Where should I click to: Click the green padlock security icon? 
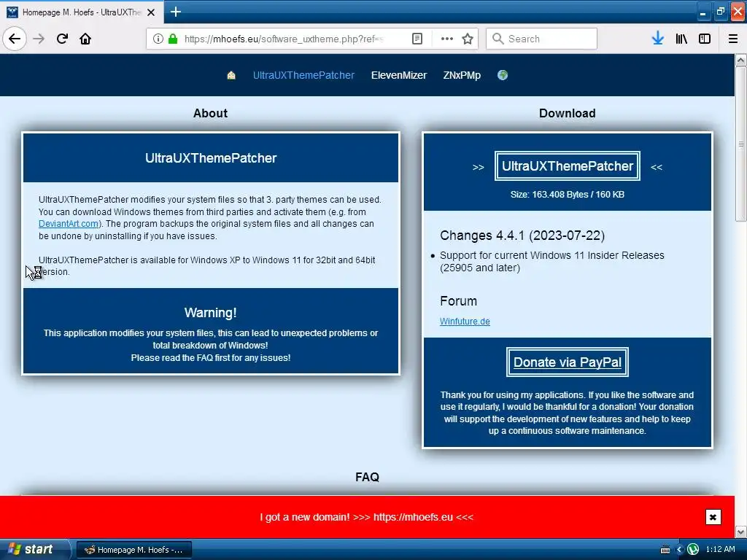tap(173, 39)
